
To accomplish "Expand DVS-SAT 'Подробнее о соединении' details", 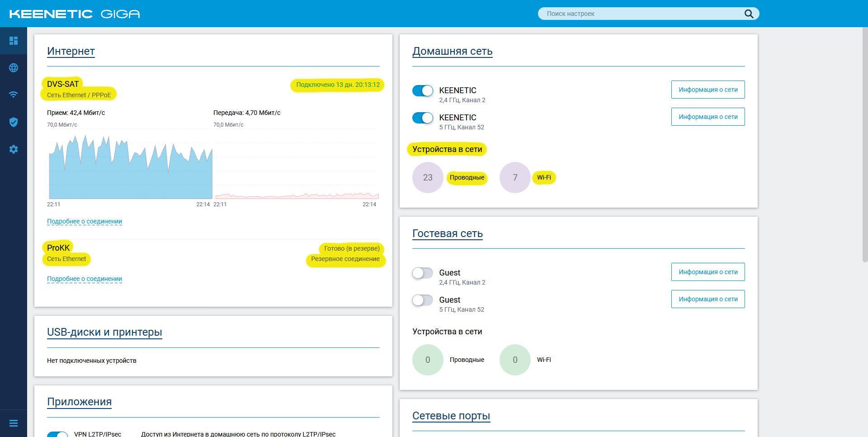I will (85, 221).
